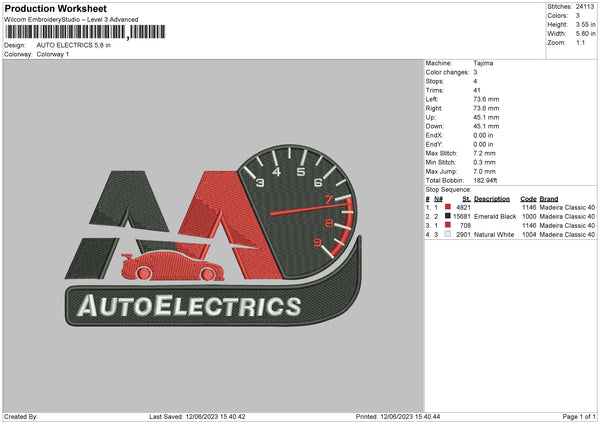
Task: Click the 'Created By:' footer label
Action: click(21, 417)
